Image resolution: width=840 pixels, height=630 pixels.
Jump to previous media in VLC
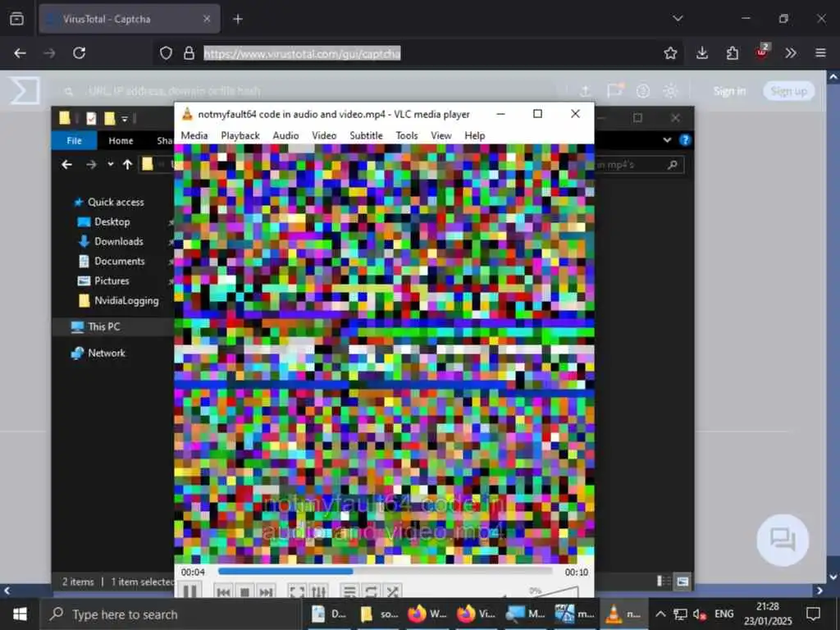223,592
